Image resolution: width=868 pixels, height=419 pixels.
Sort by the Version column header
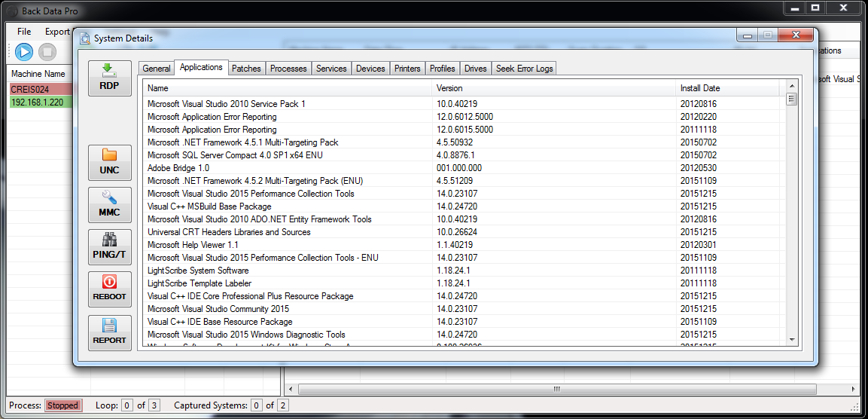coord(554,88)
